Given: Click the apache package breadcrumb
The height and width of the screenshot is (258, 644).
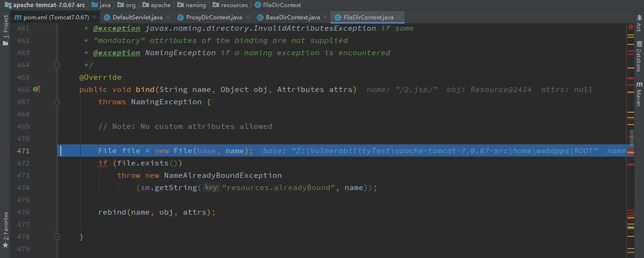Looking at the screenshot, I should tap(156, 5).
